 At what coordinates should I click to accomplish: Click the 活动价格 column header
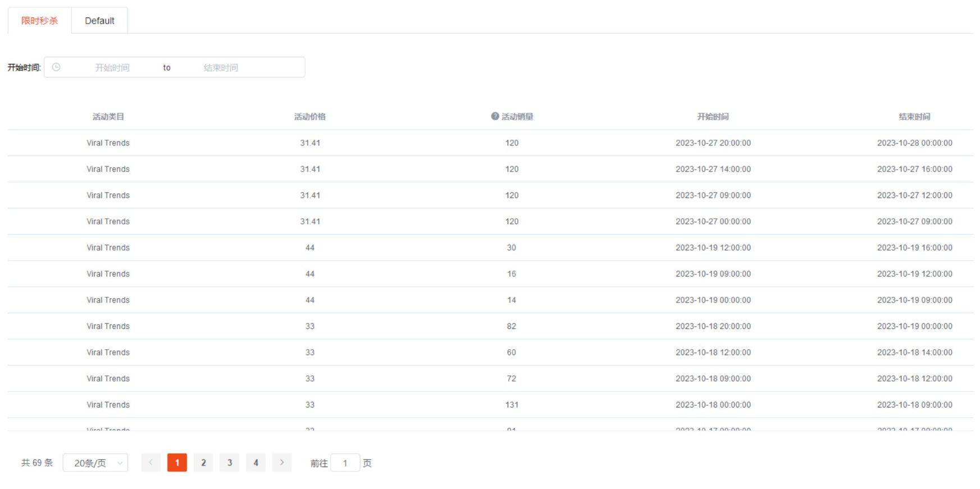(310, 117)
